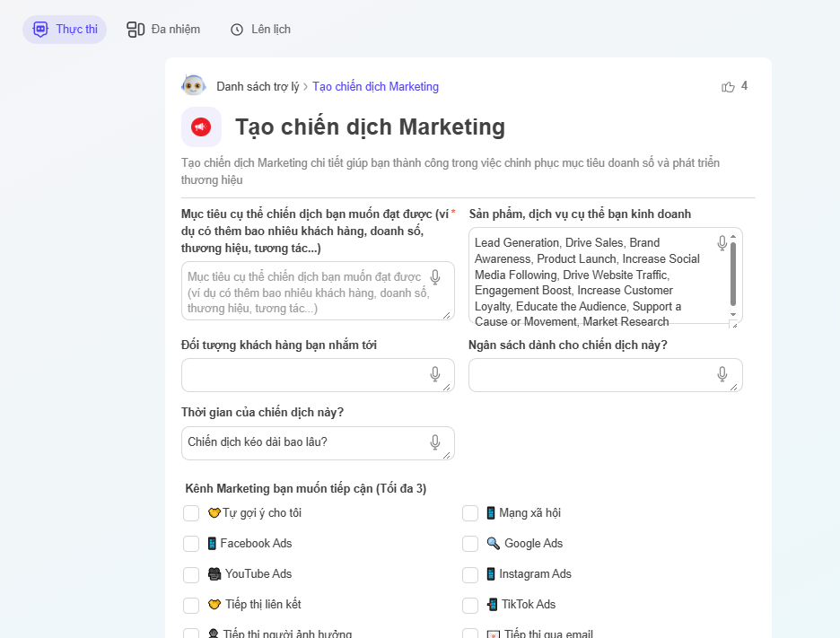The width and height of the screenshot is (840, 638).
Task: Switch to the Đa nhiệm tab
Action: [x=163, y=30]
